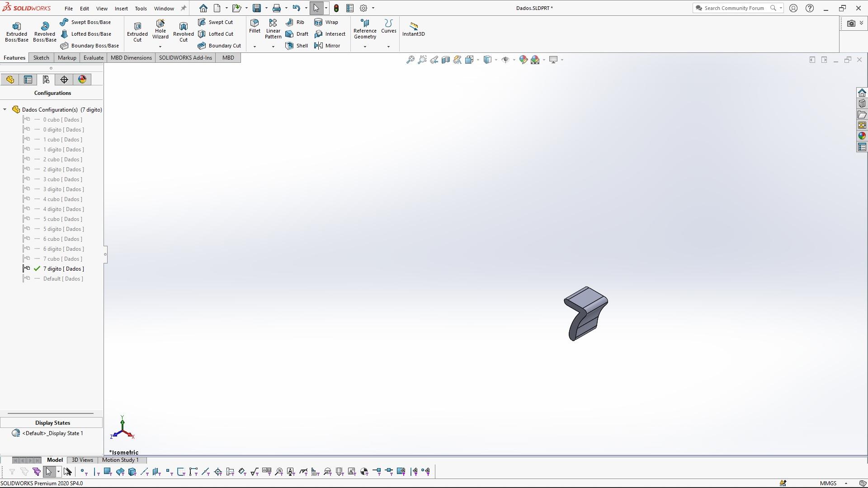Select the Revolved Cut tool
Screen dimensions: 868x488
point(183,32)
